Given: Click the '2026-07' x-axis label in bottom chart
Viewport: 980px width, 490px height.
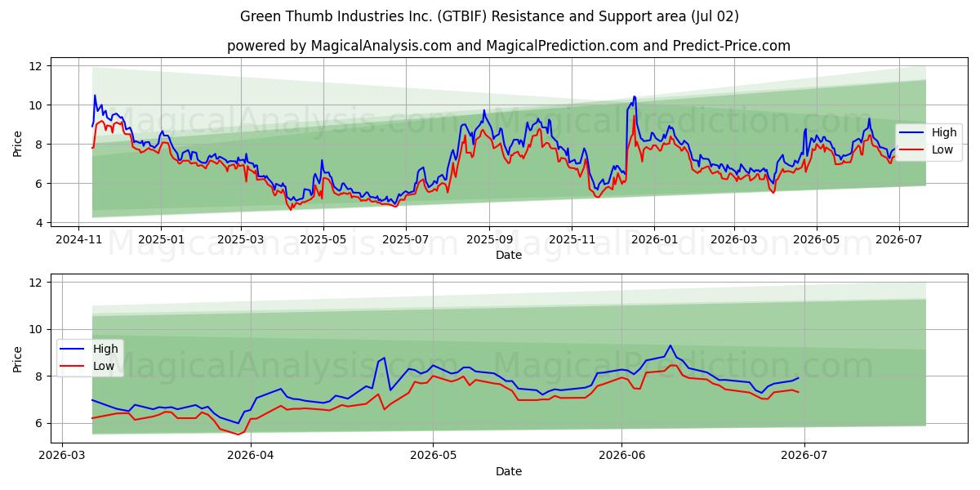Looking at the screenshot, I should [x=804, y=457].
